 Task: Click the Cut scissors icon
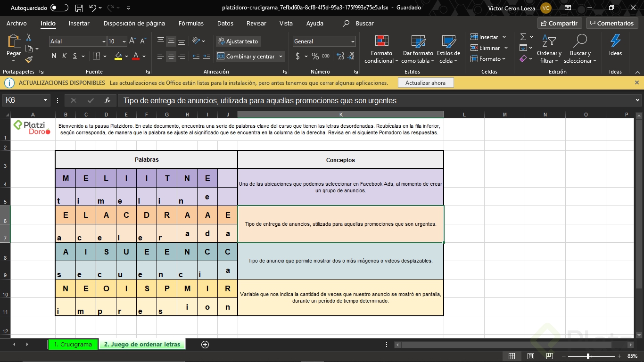click(x=29, y=37)
